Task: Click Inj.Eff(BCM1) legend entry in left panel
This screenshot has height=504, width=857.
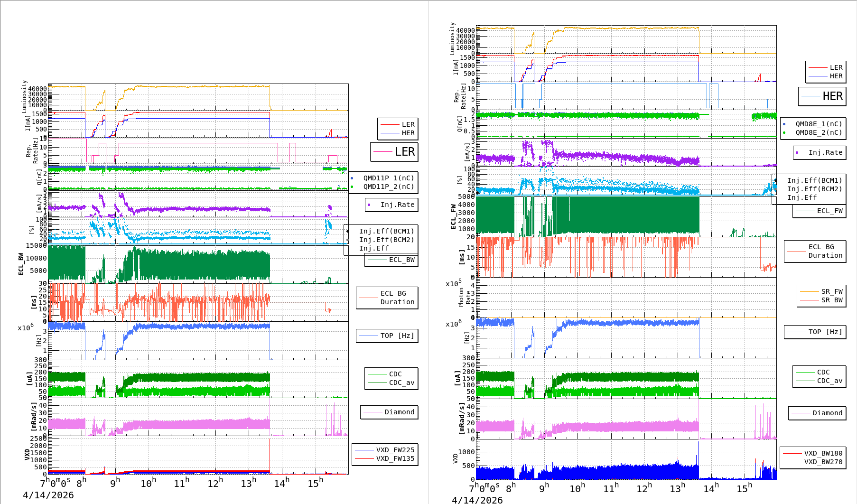Action: tap(386, 231)
